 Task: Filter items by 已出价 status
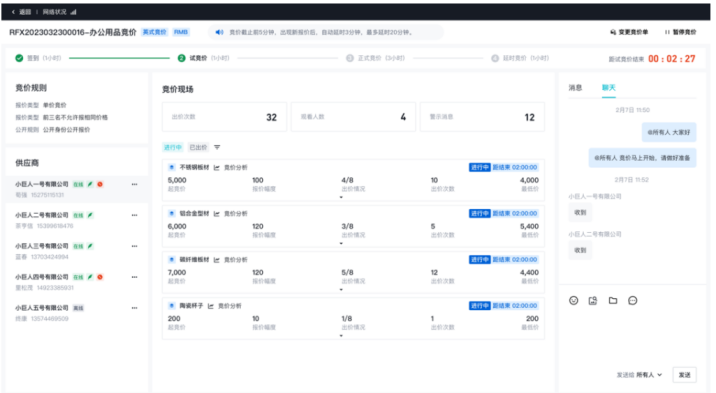point(198,147)
